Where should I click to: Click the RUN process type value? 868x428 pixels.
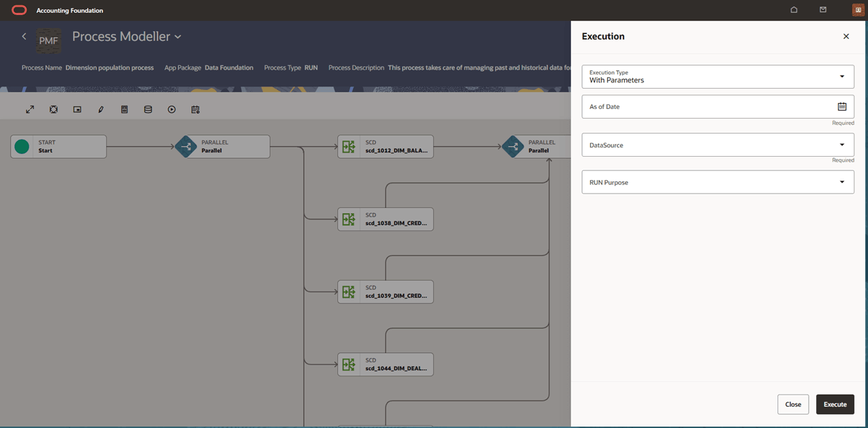311,67
